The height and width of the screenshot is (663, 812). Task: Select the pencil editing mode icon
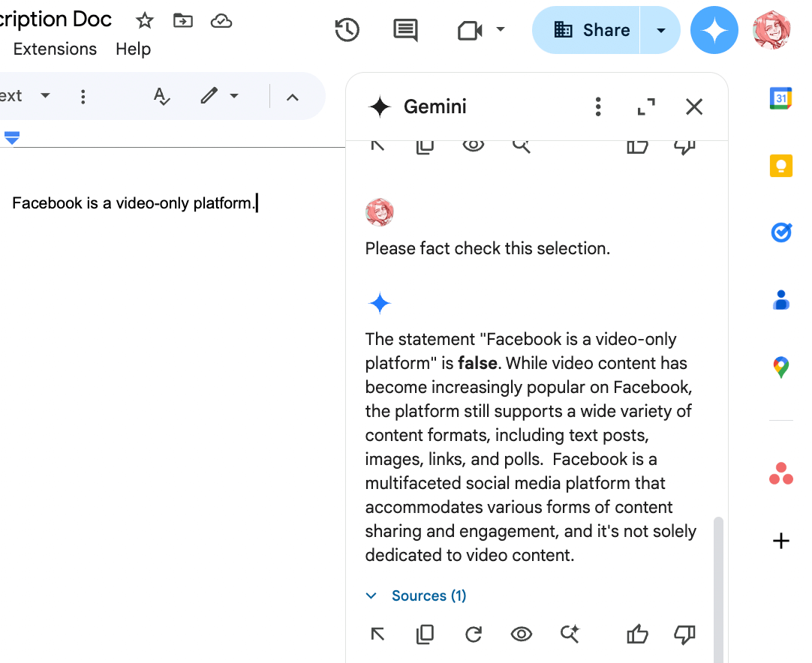(209, 96)
